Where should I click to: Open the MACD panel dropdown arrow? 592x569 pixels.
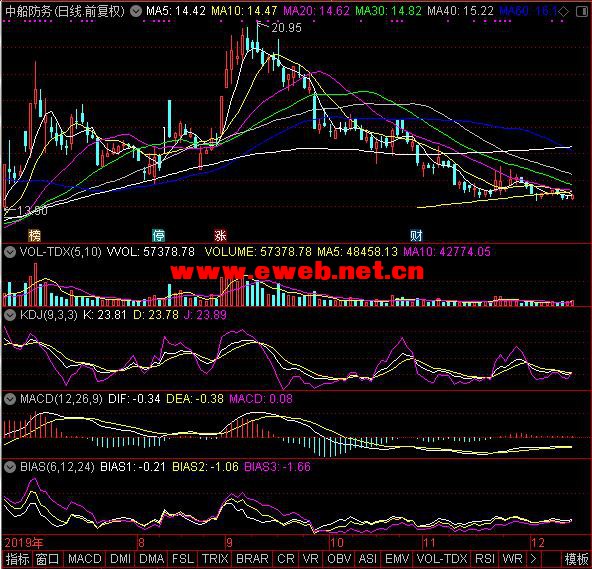click(10, 399)
